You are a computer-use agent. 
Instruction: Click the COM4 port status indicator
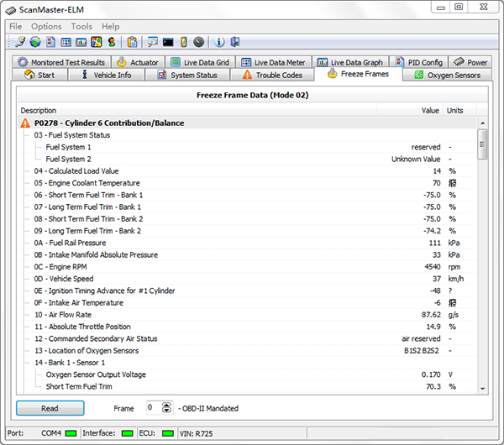pyautogui.click(x=71, y=433)
